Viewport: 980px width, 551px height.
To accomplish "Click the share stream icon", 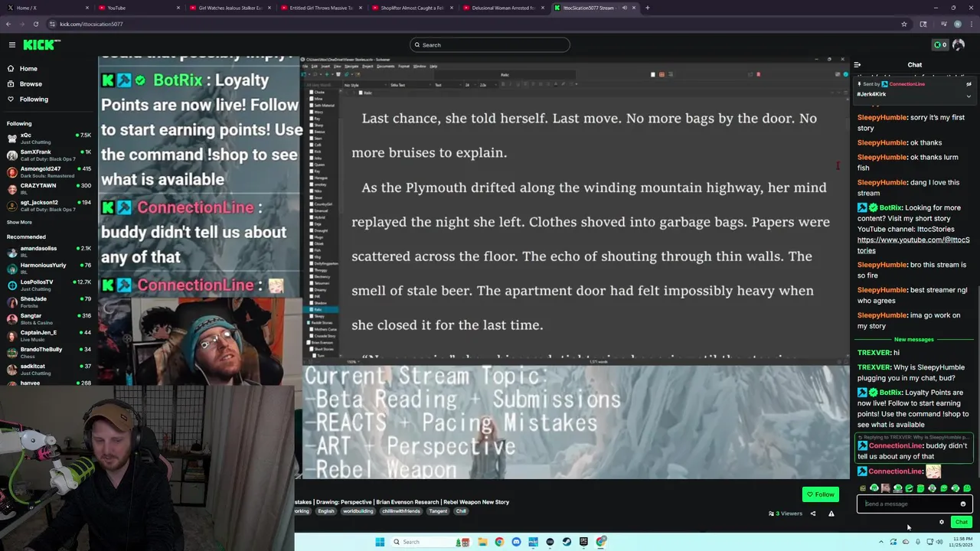I will [x=813, y=514].
